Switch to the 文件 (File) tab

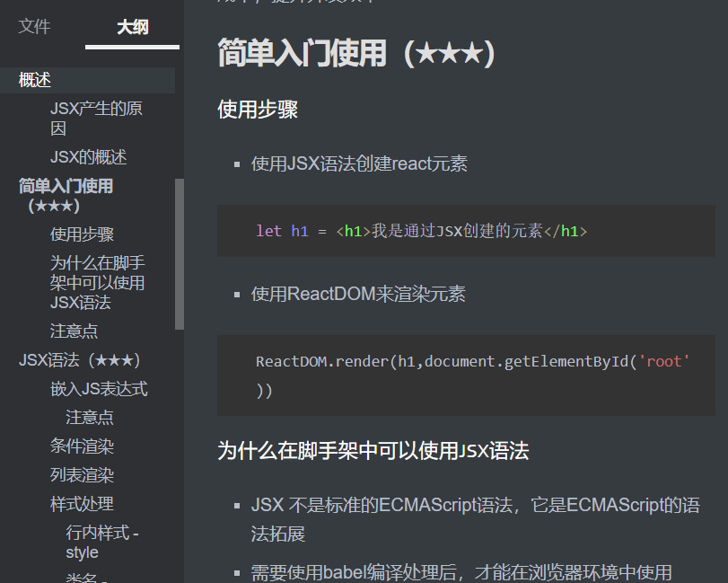click(34, 27)
